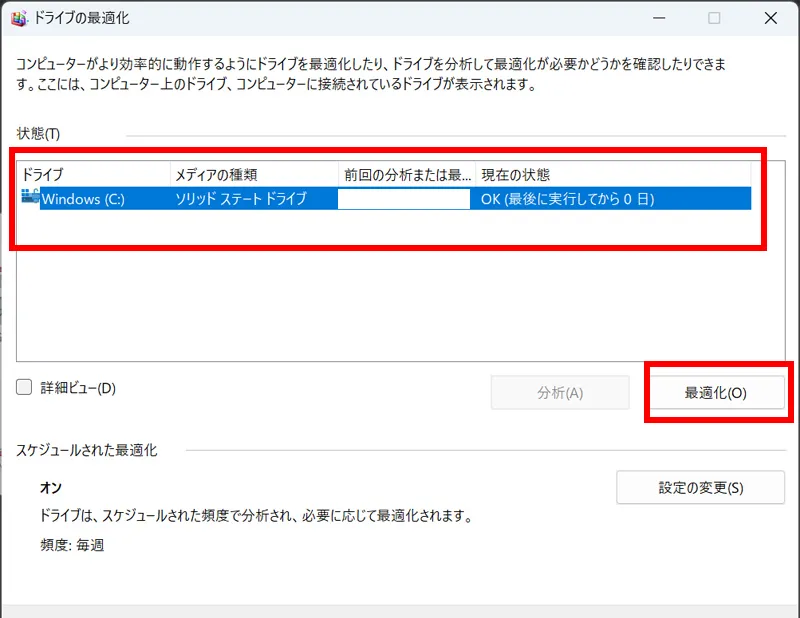Sort by the メディアの種類 column header
This screenshot has width=800, height=618.
click(254, 174)
